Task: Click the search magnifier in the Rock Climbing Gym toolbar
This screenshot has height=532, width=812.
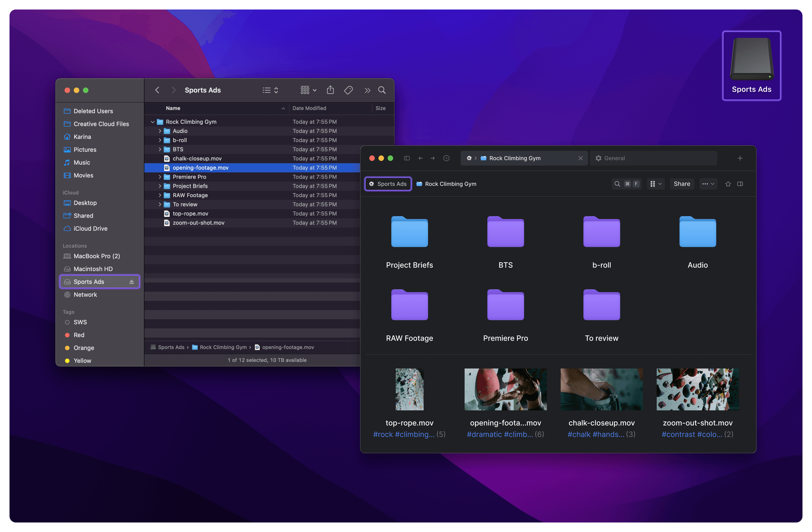Action: (617, 184)
